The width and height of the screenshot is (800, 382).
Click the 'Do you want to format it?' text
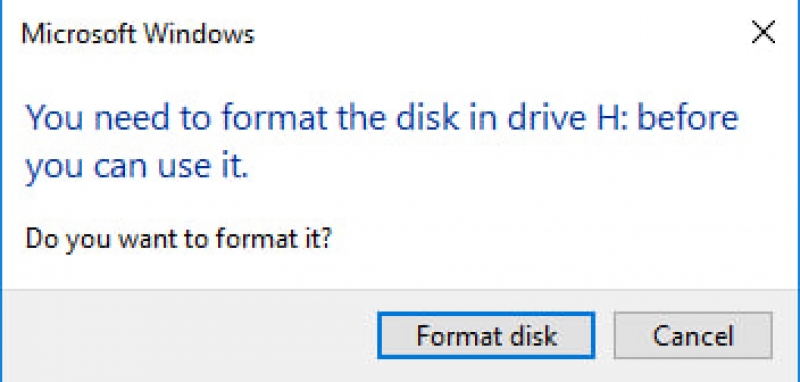click(x=179, y=238)
